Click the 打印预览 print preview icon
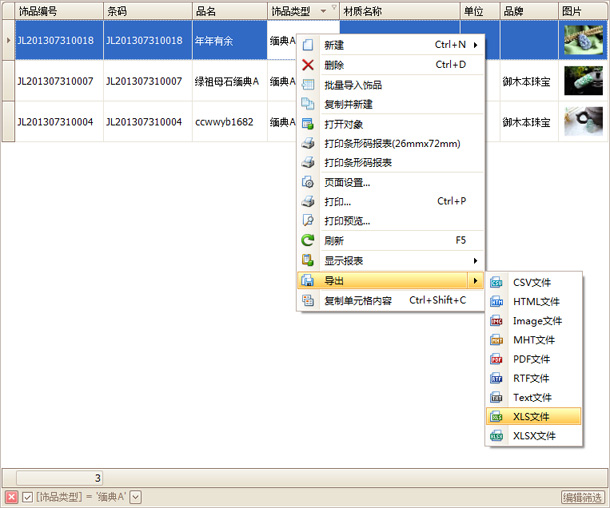This screenshot has height=508, width=610. (308, 221)
